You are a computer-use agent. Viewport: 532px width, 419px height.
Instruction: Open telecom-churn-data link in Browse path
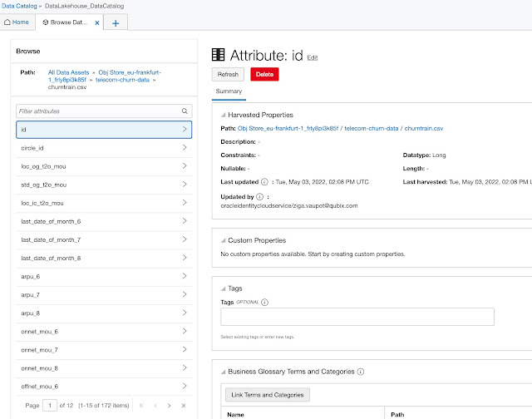point(122,80)
